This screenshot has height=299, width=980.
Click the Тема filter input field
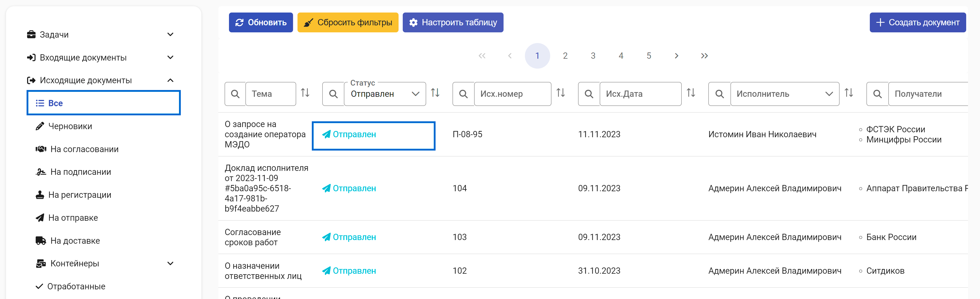tap(271, 94)
